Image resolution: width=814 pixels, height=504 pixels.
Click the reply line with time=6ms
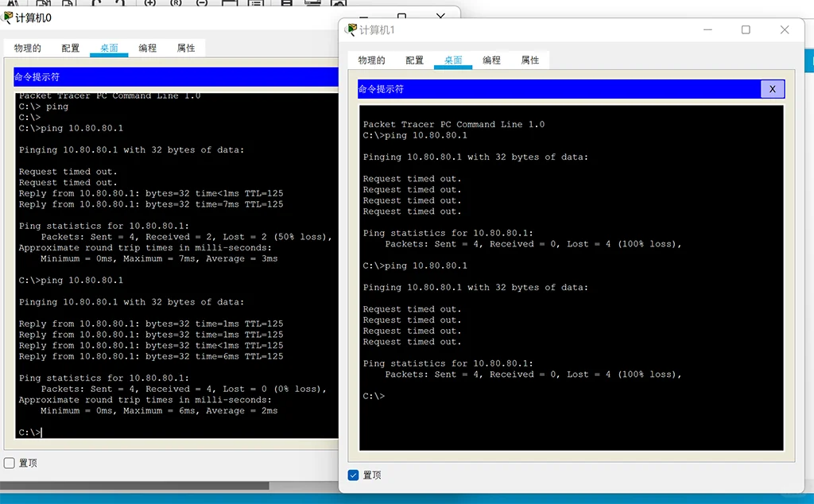pos(151,356)
